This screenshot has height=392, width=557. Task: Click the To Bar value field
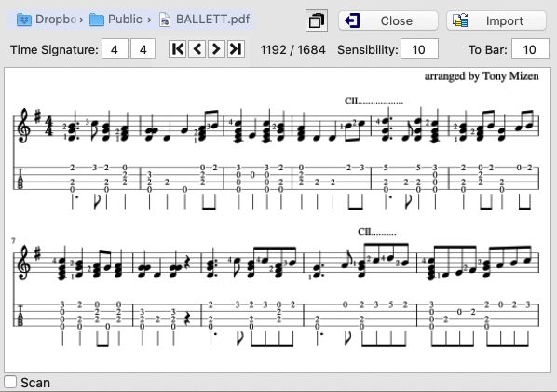pos(530,49)
